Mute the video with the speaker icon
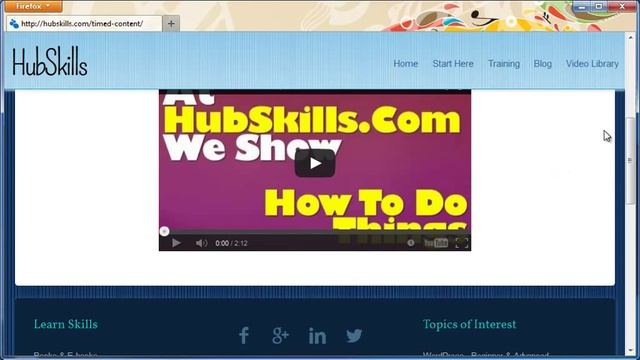Screen dimensions: 640x360 (201, 243)
